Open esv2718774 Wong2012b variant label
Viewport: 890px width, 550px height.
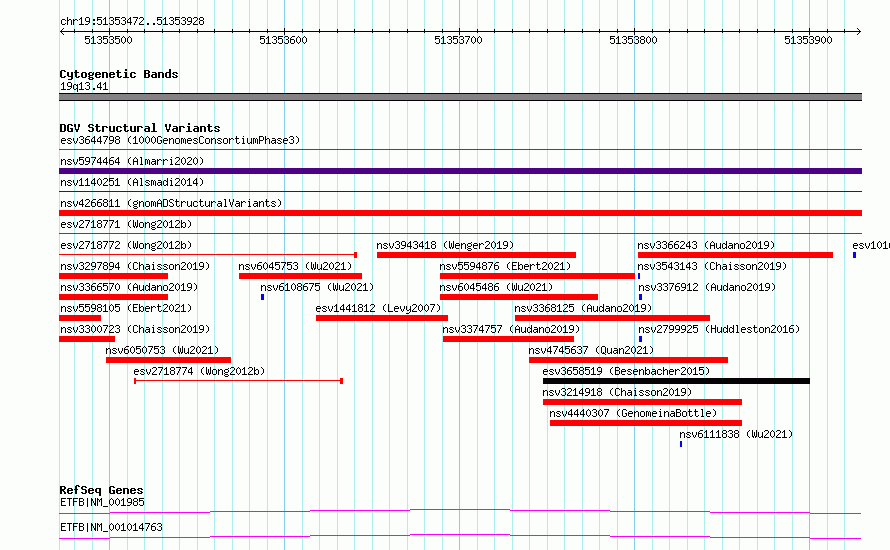[199, 371]
